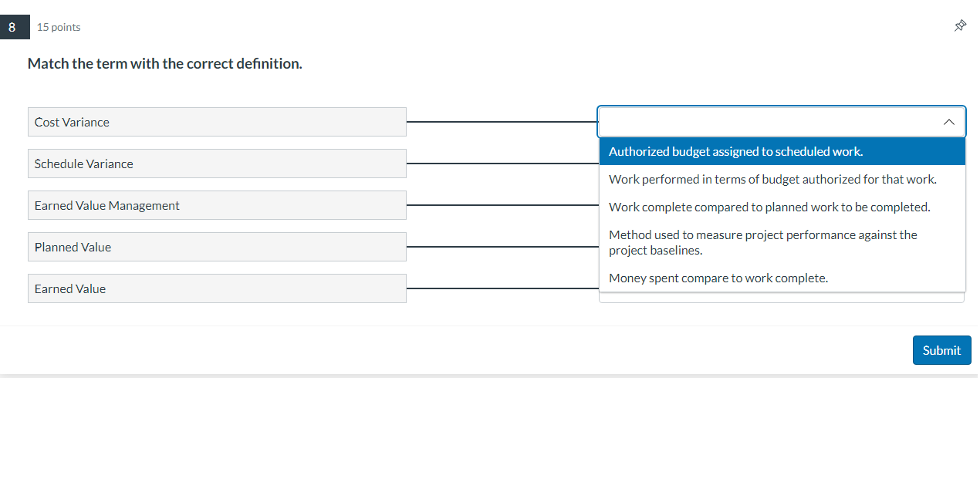Image resolution: width=980 pixels, height=489 pixels.
Task: Click the Schedule Variance term box
Action: click(217, 164)
